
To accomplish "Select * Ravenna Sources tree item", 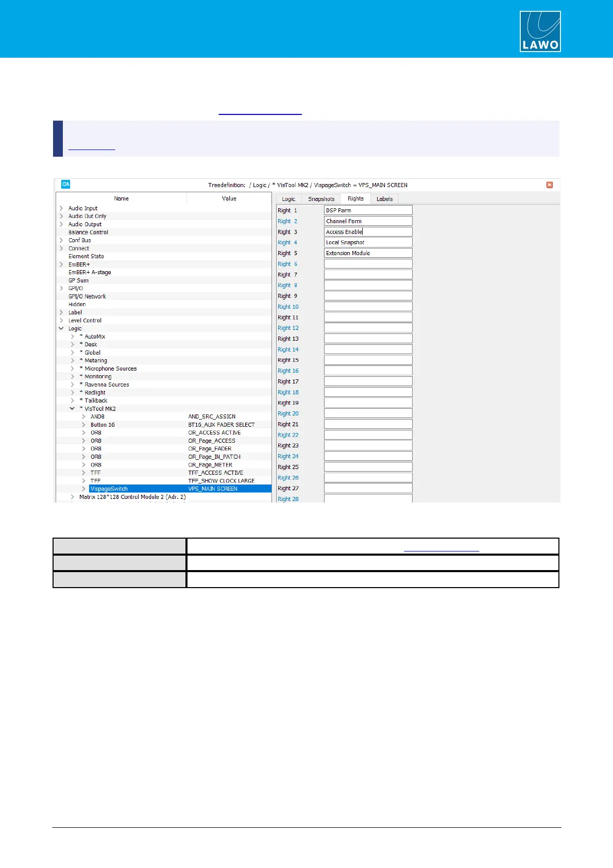I will click(x=104, y=385).
